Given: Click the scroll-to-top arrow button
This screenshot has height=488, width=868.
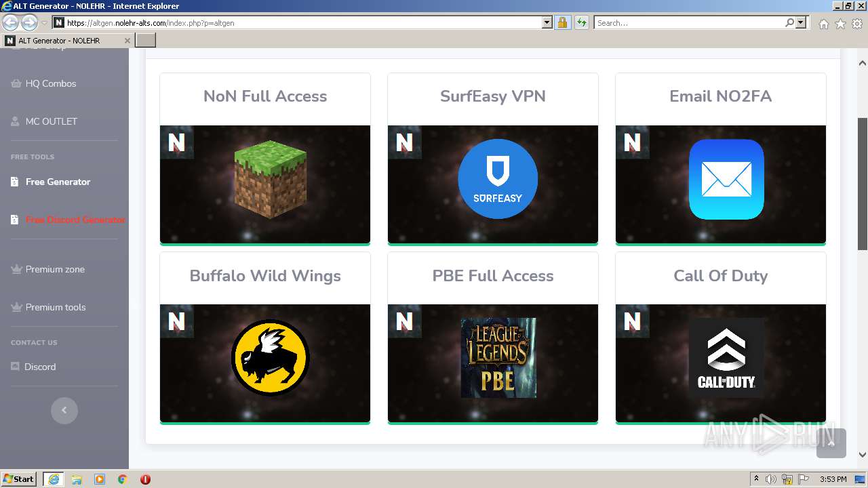Looking at the screenshot, I should coord(831,443).
